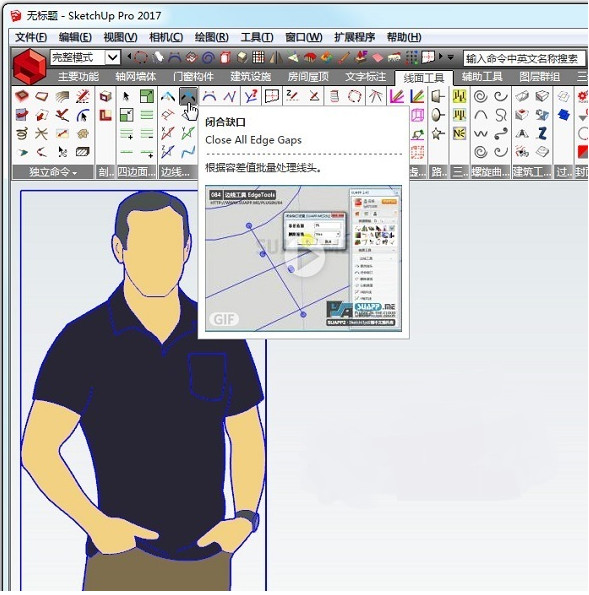Click the black arrow cursor icon in 四边面 group
This screenshot has width=589, height=595.
point(126,96)
